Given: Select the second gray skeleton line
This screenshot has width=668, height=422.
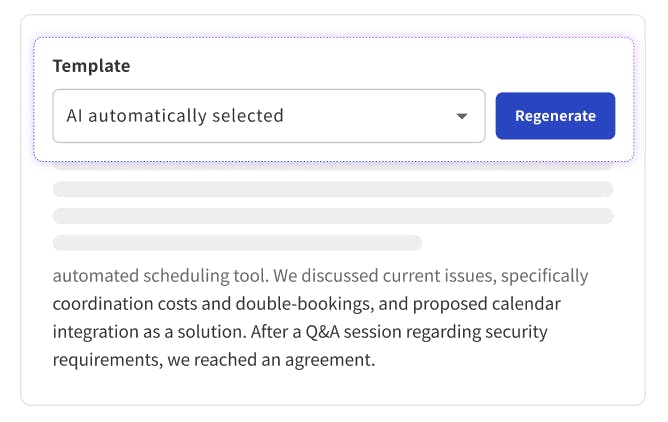Looking at the screenshot, I should [x=332, y=189].
